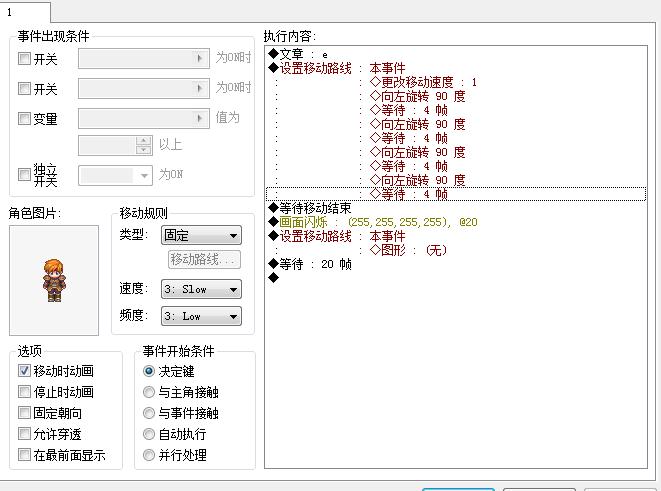Select the 文章 : e command line
This screenshot has height=491, width=661.
click(456, 54)
